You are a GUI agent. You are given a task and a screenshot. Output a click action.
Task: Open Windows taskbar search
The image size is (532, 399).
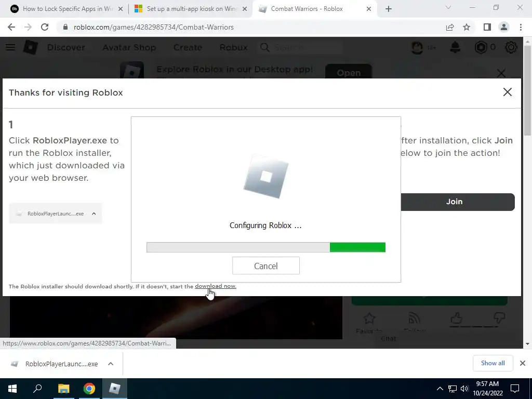coord(37,389)
